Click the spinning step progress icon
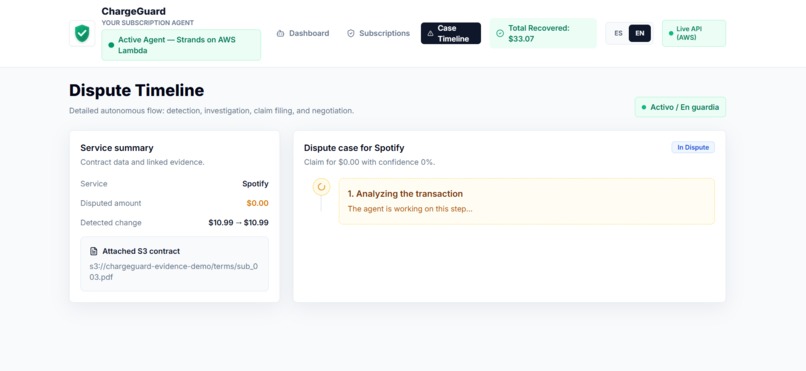Viewport: 806px width, 371px height. tap(321, 187)
